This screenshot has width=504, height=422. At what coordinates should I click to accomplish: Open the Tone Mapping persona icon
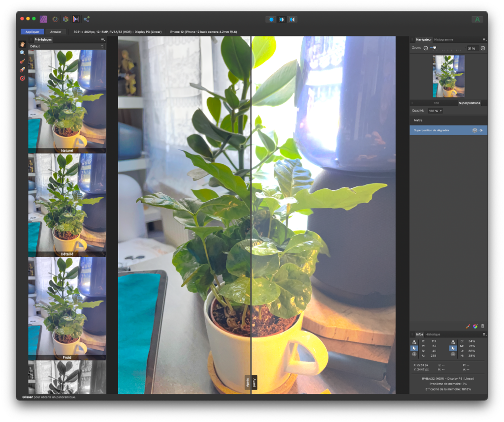(76, 19)
